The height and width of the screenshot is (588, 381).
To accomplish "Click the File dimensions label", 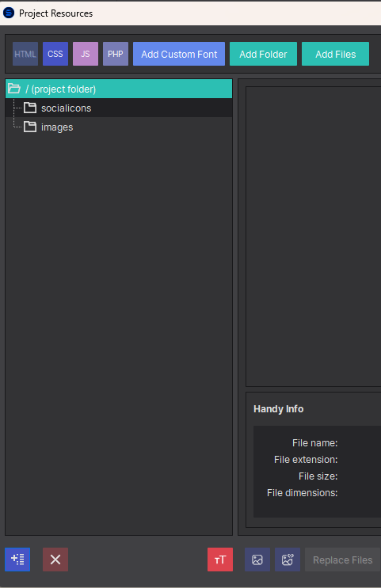I will pos(302,493).
